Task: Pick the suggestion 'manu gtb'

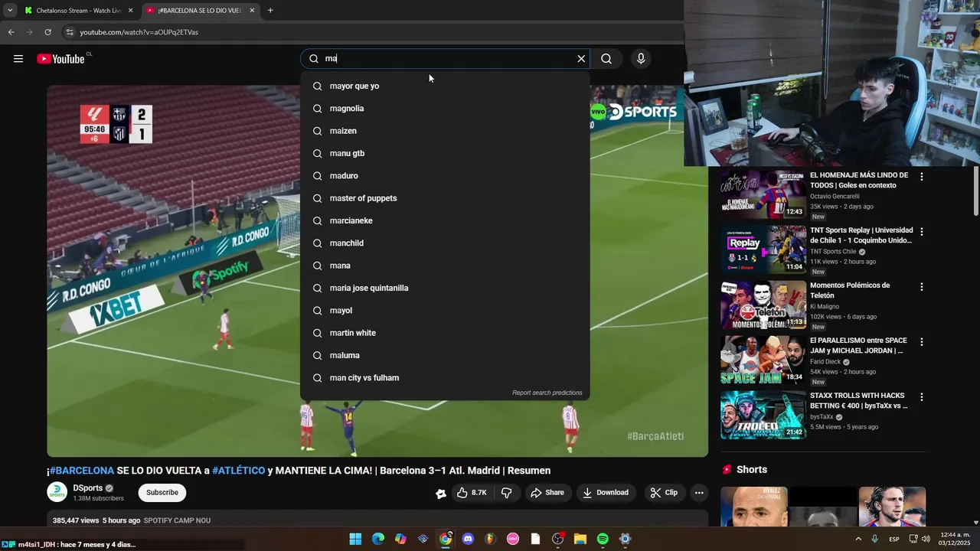Action: [445, 153]
